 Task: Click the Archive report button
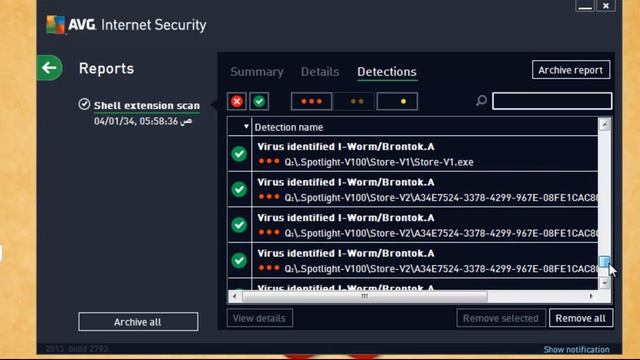[571, 70]
